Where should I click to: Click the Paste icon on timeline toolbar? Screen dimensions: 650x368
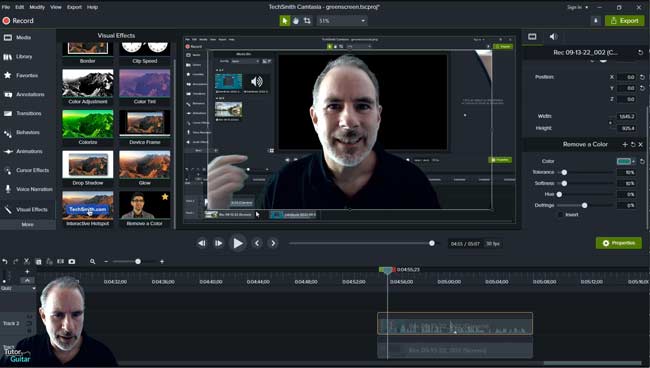pos(49,261)
